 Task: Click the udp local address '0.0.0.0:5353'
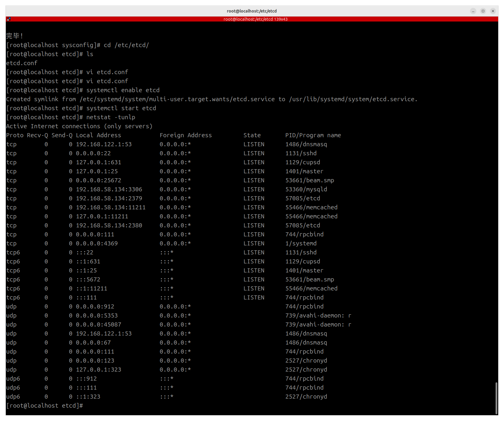coord(97,315)
